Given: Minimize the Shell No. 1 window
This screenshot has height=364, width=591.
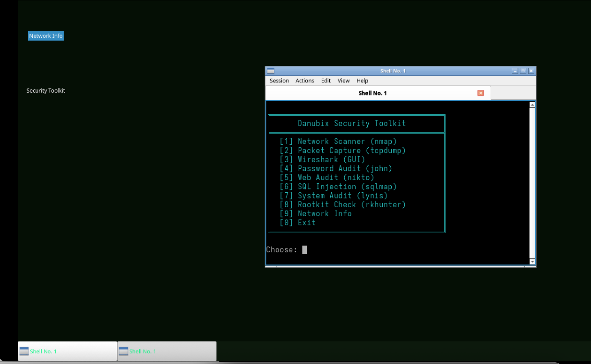Looking at the screenshot, I should pyautogui.click(x=515, y=71).
